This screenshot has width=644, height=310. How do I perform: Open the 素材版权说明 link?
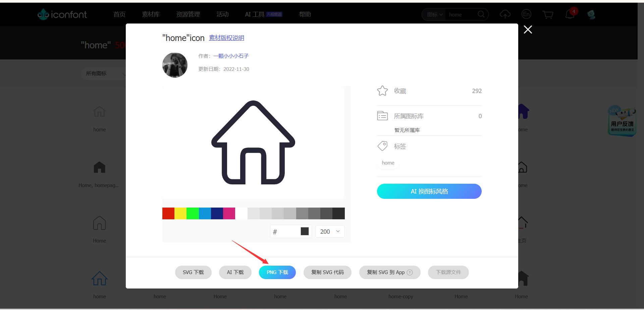coord(226,38)
